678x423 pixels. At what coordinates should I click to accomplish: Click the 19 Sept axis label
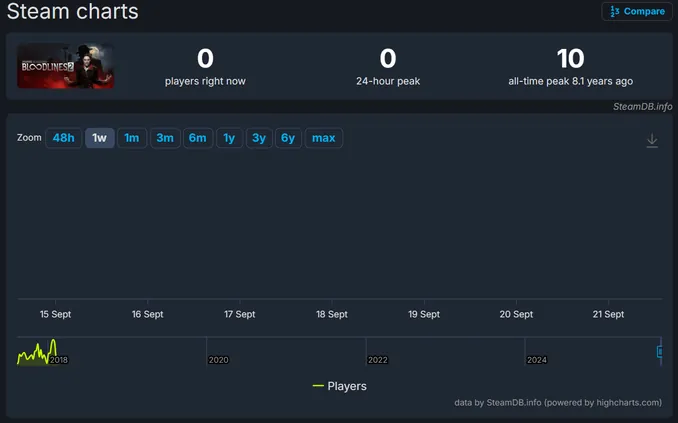[424, 314]
